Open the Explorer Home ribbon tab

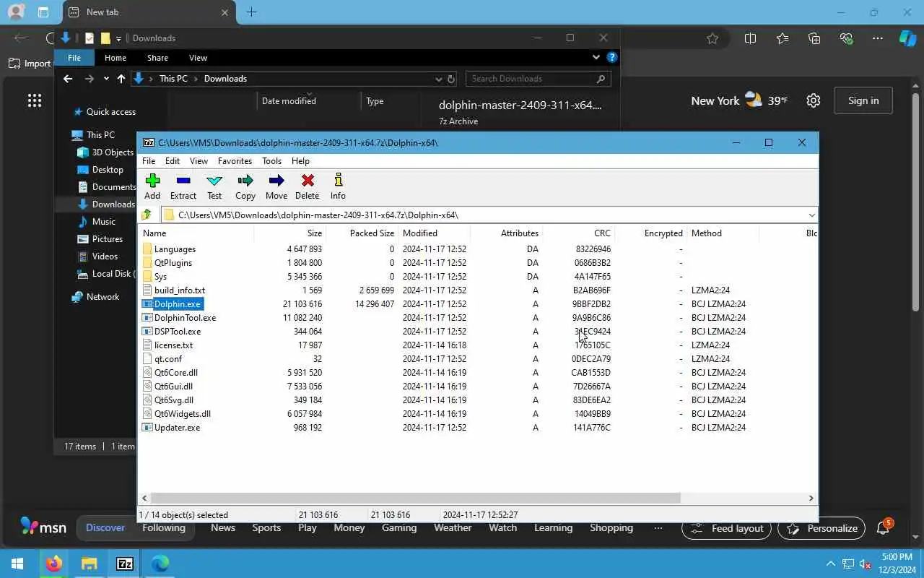coord(115,58)
